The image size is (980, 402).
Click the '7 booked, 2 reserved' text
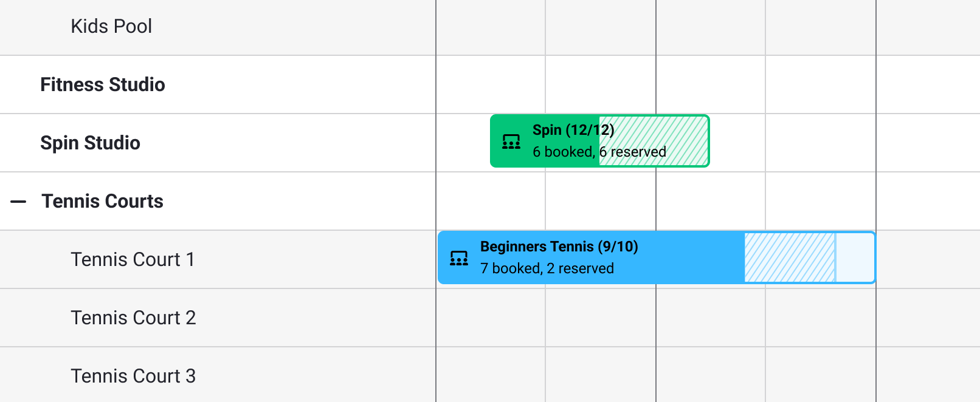(547, 268)
